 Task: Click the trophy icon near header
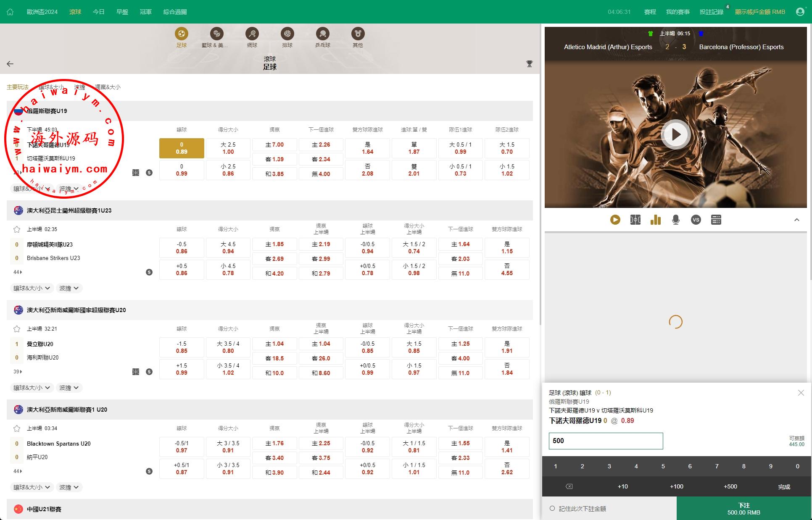[x=529, y=64]
